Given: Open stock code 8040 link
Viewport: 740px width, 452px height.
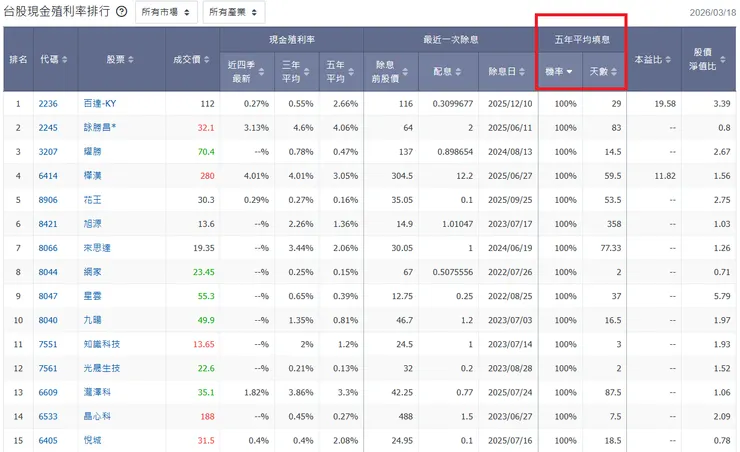Looking at the screenshot, I should pos(48,320).
